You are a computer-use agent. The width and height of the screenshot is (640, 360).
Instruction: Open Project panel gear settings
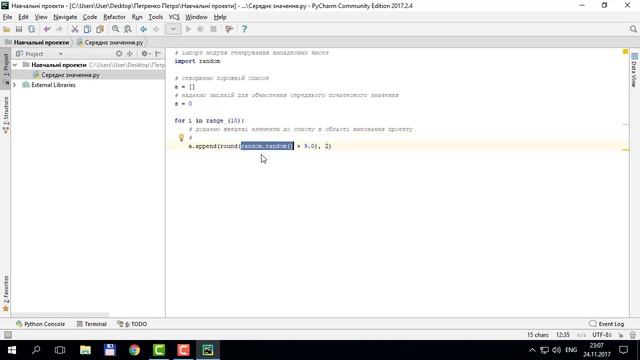point(145,54)
